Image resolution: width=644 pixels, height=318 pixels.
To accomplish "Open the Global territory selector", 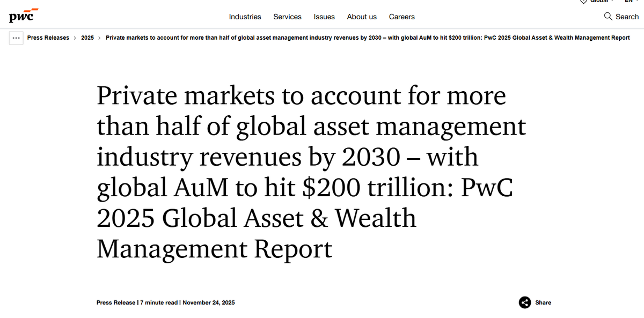I will [597, 2].
